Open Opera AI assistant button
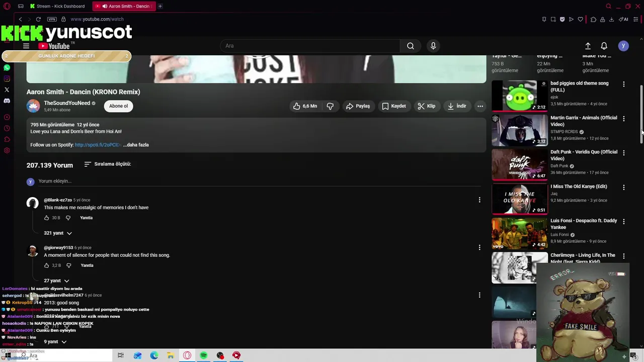 tap(624, 19)
